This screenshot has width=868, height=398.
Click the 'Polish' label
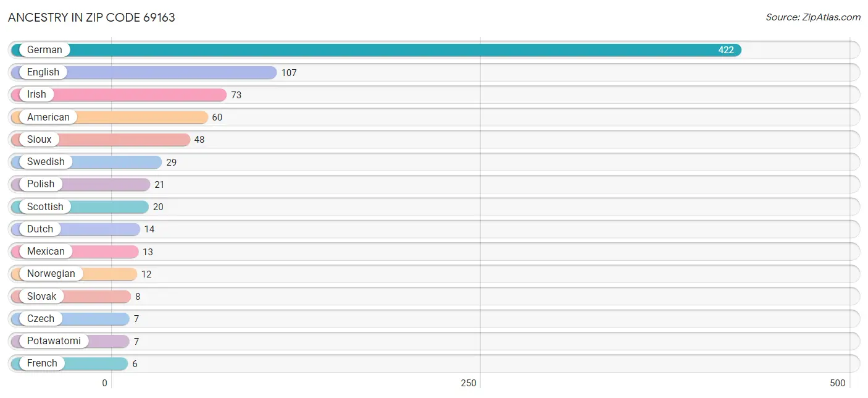coord(41,184)
